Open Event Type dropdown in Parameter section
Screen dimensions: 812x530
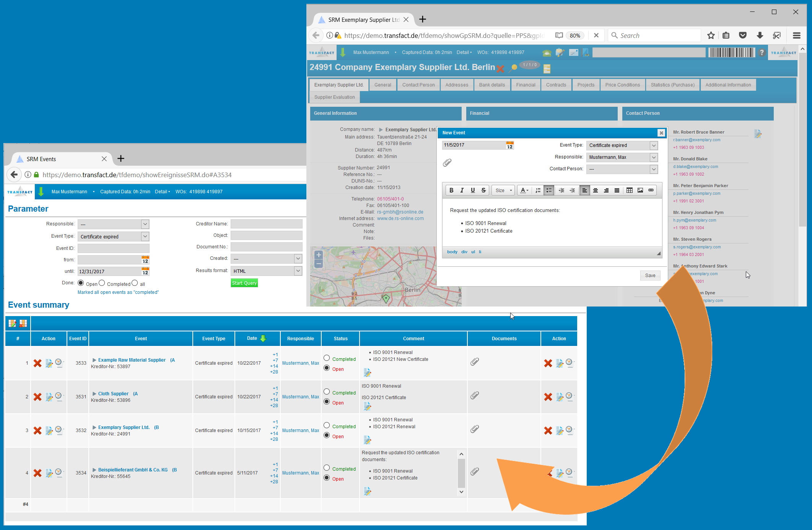113,236
